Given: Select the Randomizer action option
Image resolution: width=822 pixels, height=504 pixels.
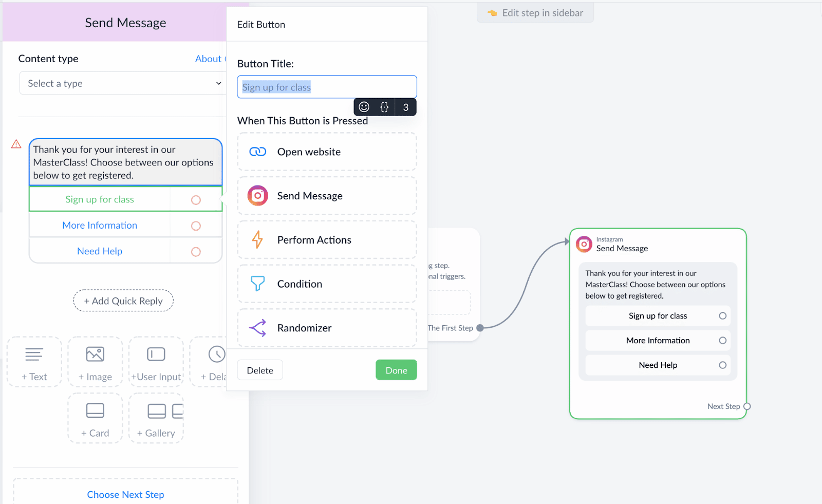Looking at the screenshot, I should 327,328.
